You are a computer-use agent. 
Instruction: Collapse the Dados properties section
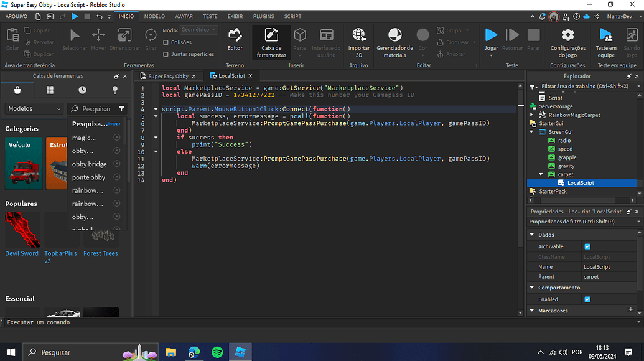[x=531, y=235]
